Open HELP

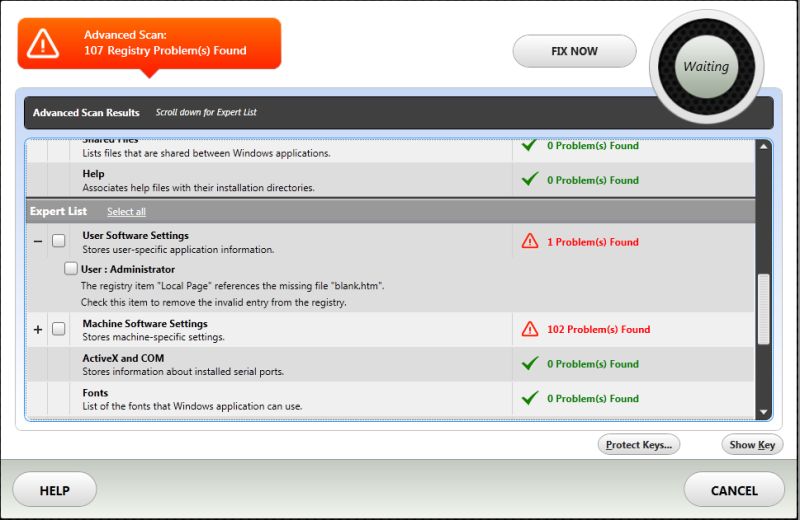55,490
